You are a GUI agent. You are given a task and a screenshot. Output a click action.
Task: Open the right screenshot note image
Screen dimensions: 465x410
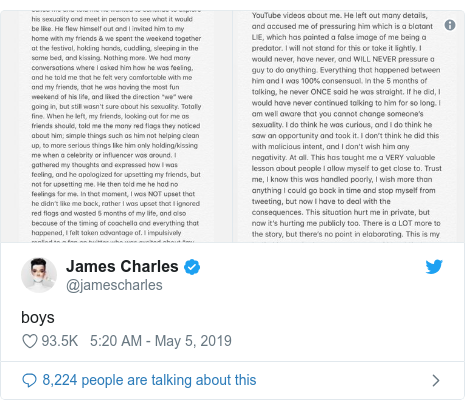pyautogui.click(x=349, y=127)
